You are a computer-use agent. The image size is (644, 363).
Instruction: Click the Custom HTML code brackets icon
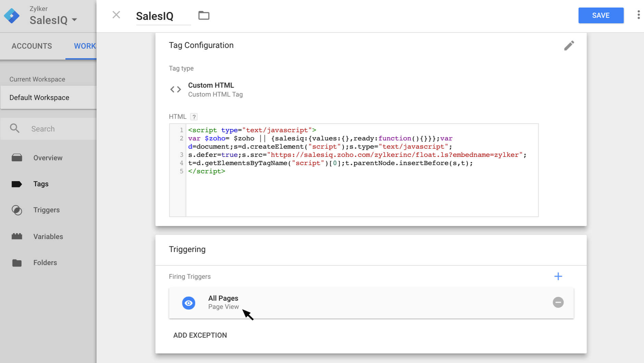pyautogui.click(x=176, y=90)
